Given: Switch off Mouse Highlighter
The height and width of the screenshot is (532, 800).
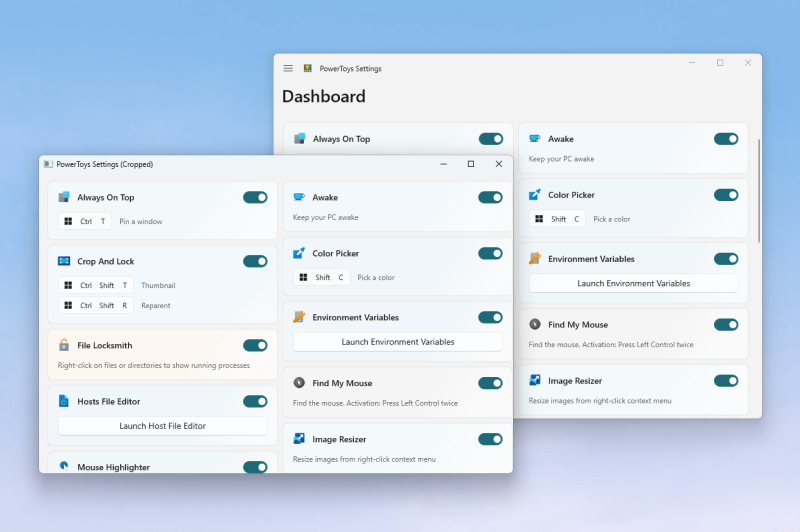Looking at the screenshot, I should [255, 466].
